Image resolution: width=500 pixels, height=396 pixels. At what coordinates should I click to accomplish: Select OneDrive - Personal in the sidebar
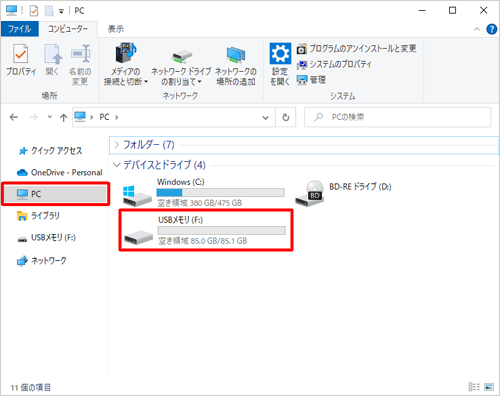pos(60,172)
